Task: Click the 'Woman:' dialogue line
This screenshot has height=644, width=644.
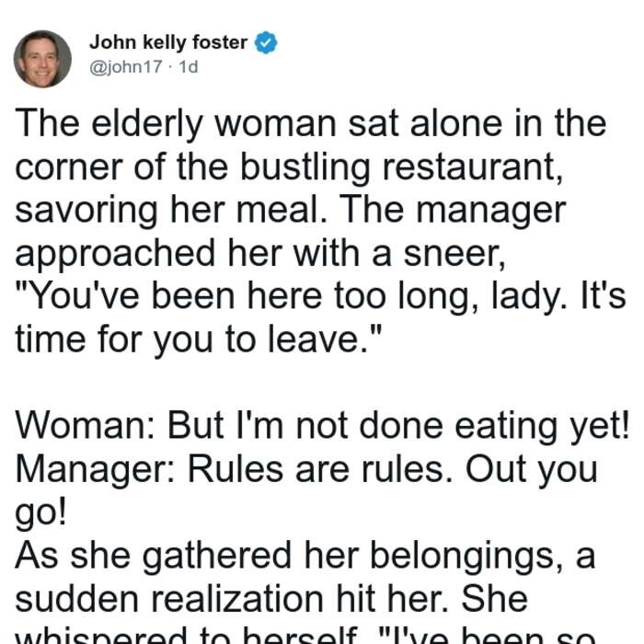Action: pos(322,426)
